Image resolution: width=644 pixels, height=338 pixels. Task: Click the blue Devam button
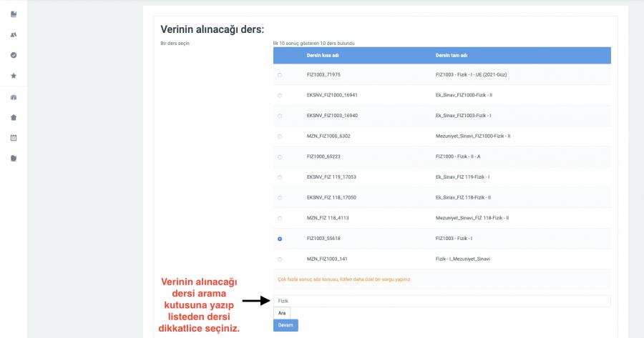pos(286,325)
